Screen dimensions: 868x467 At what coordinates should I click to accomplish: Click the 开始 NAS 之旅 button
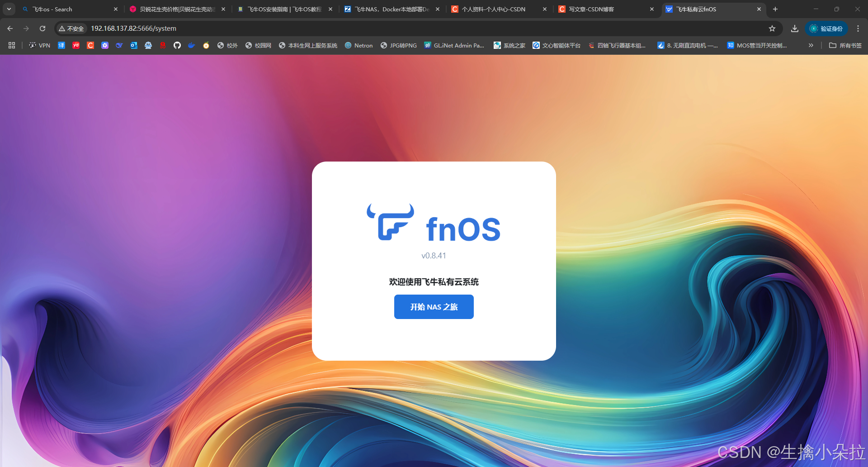(x=434, y=307)
